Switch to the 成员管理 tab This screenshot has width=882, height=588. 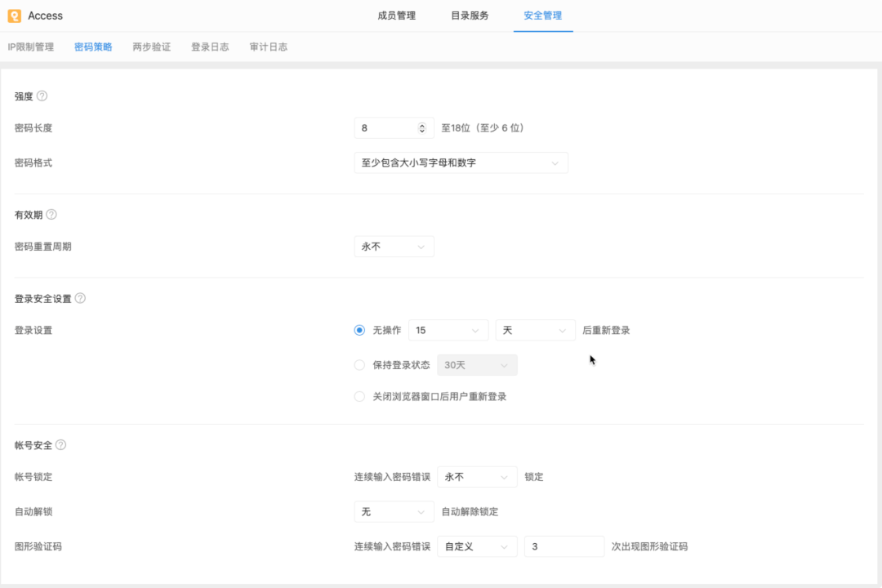pos(396,15)
